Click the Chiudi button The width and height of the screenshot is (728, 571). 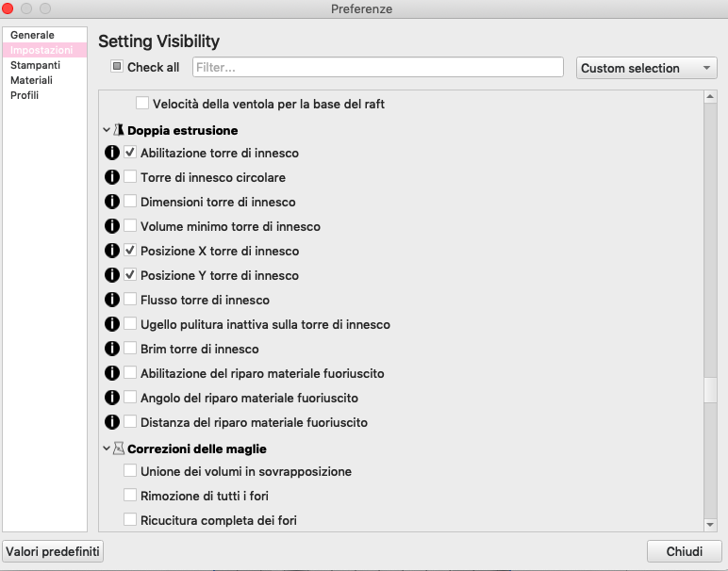pos(684,551)
